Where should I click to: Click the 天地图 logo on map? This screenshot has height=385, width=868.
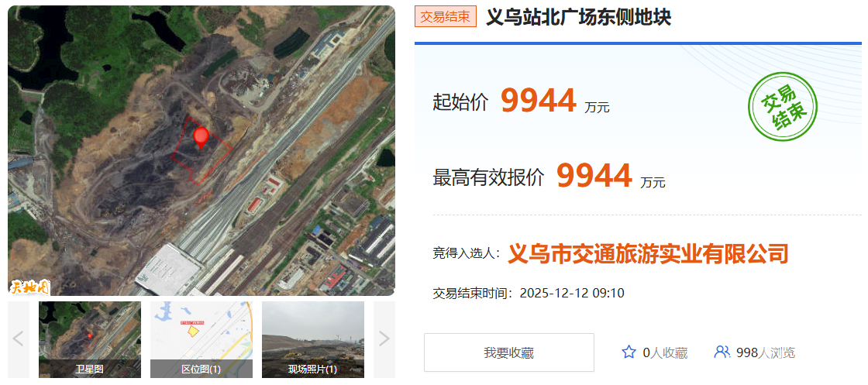click(29, 287)
